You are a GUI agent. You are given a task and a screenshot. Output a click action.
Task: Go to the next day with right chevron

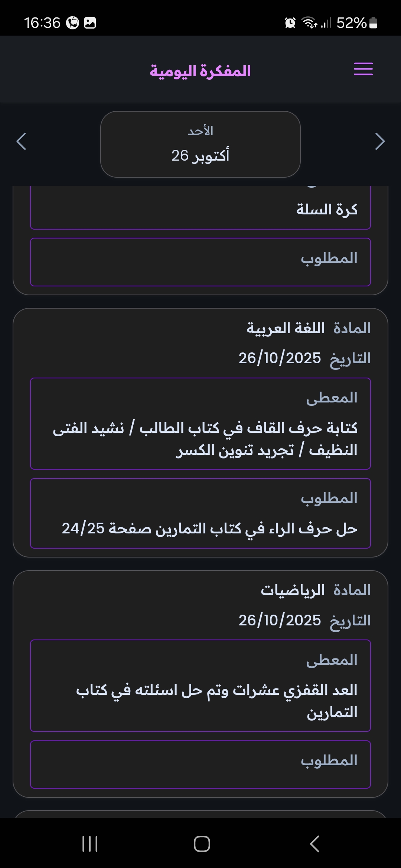point(379,141)
